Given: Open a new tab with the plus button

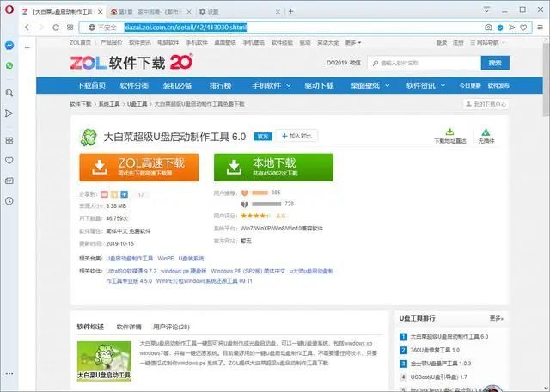Looking at the screenshot, I should 290,11.
